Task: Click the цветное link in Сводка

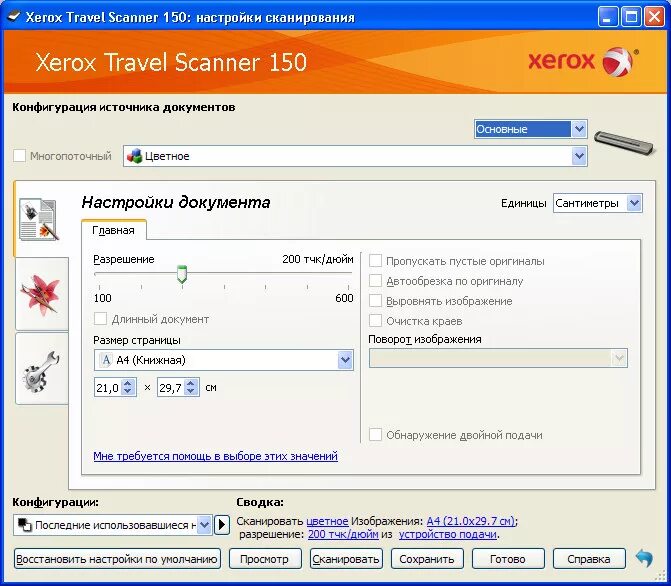Action: (x=327, y=521)
